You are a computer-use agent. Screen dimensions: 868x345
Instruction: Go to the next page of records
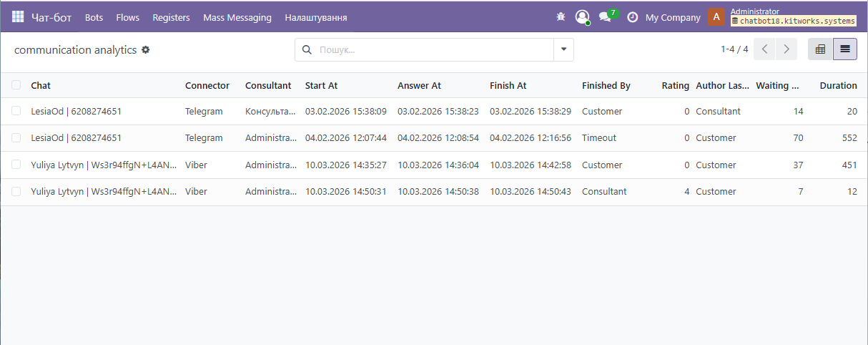786,49
